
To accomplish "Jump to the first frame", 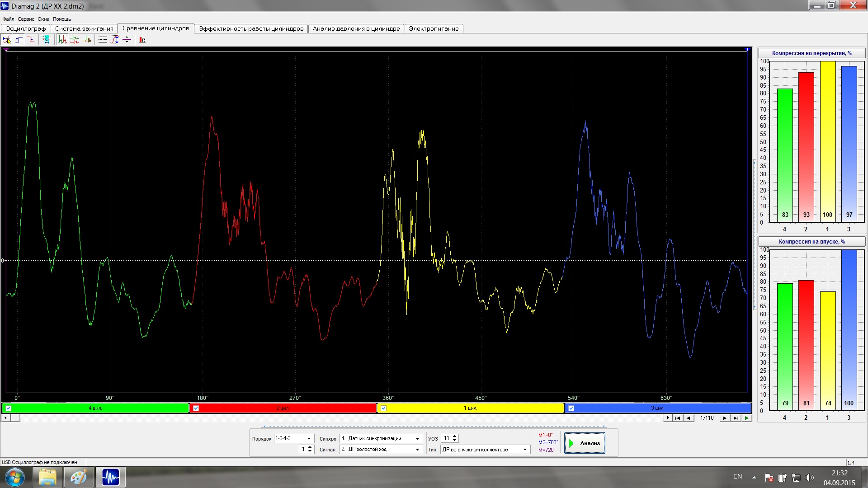I will pos(678,418).
